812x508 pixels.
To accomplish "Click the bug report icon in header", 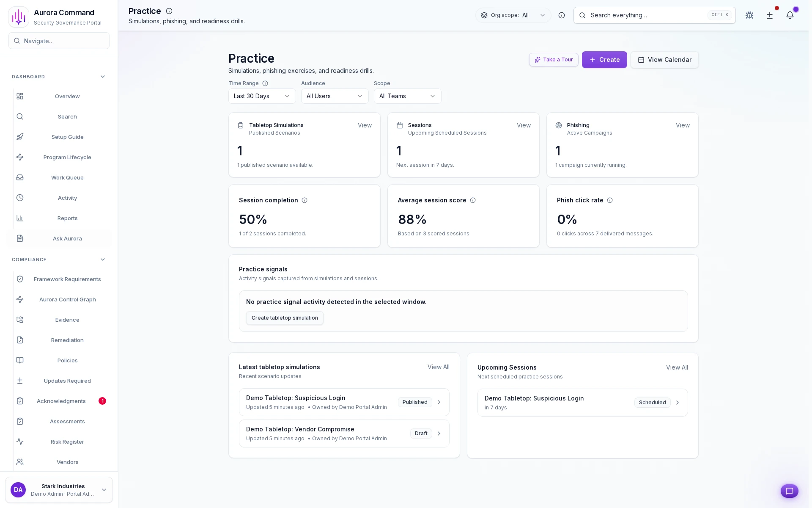I will (x=749, y=15).
